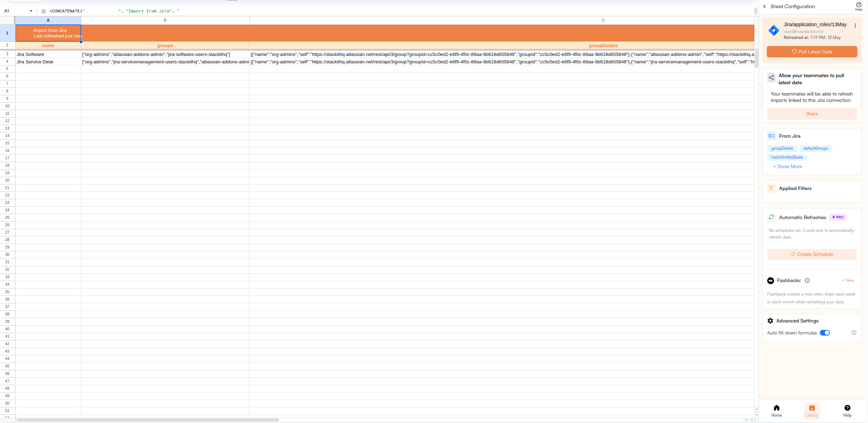Click the back arrow beside Sheet Configuration
The width and height of the screenshot is (868, 423).
(x=764, y=6)
